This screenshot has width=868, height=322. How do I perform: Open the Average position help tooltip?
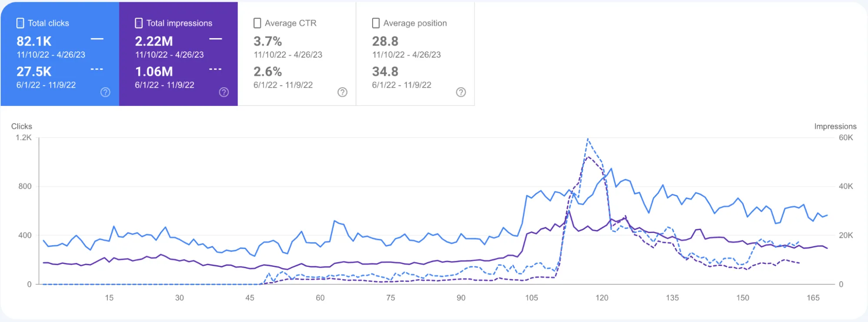pyautogui.click(x=461, y=92)
